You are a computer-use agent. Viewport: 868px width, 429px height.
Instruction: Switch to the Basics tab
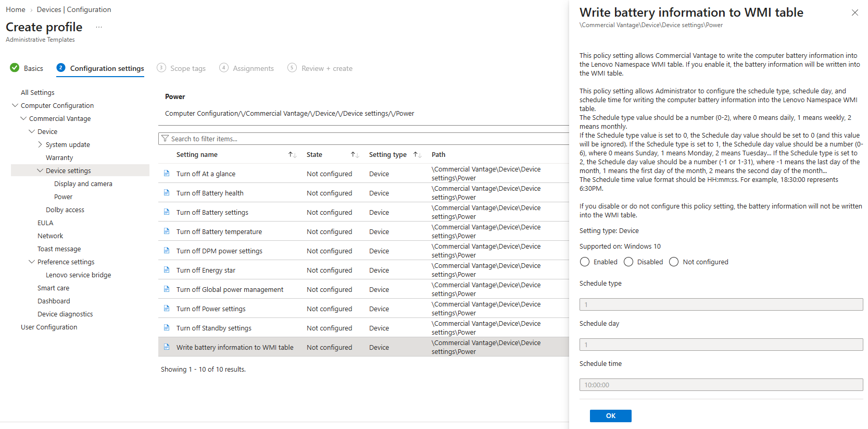coord(33,68)
